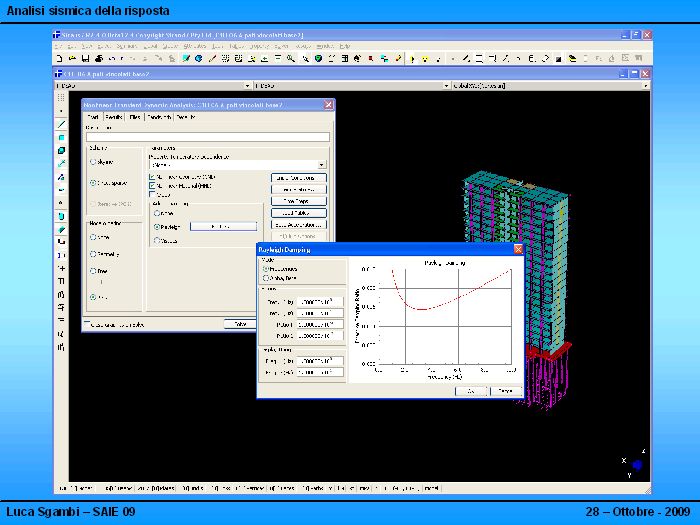
Task: Toggle the first checked nonlinear option checkbox
Action: 152,177
